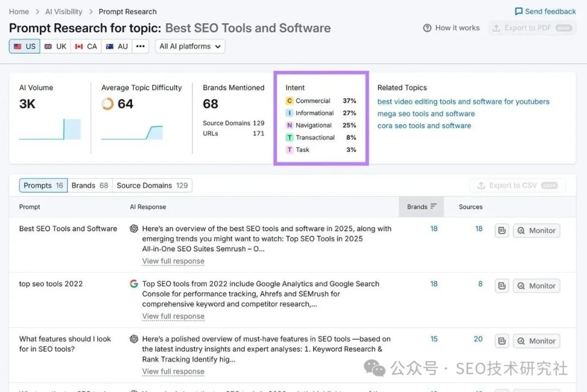
Task: Click the Commercial intent C badge
Action: [x=289, y=100]
